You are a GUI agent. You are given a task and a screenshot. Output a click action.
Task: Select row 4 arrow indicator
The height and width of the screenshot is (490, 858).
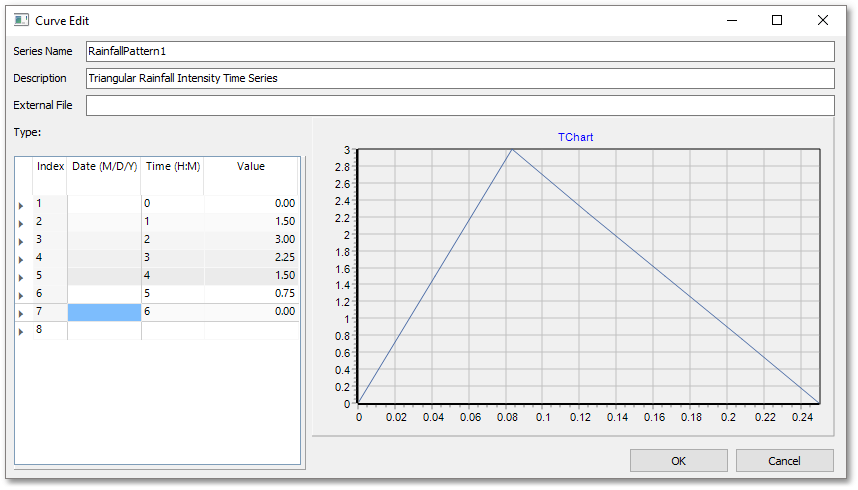[x=21, y=260]
